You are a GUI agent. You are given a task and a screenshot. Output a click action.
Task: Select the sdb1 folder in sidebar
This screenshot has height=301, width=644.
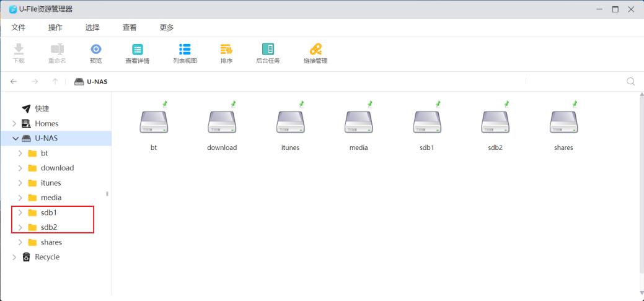coord(49,212)
